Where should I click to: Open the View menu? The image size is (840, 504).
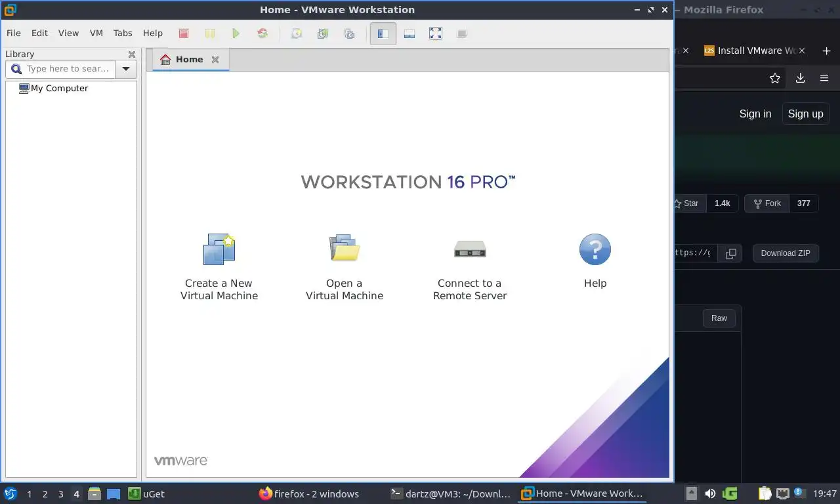(68, 33)
